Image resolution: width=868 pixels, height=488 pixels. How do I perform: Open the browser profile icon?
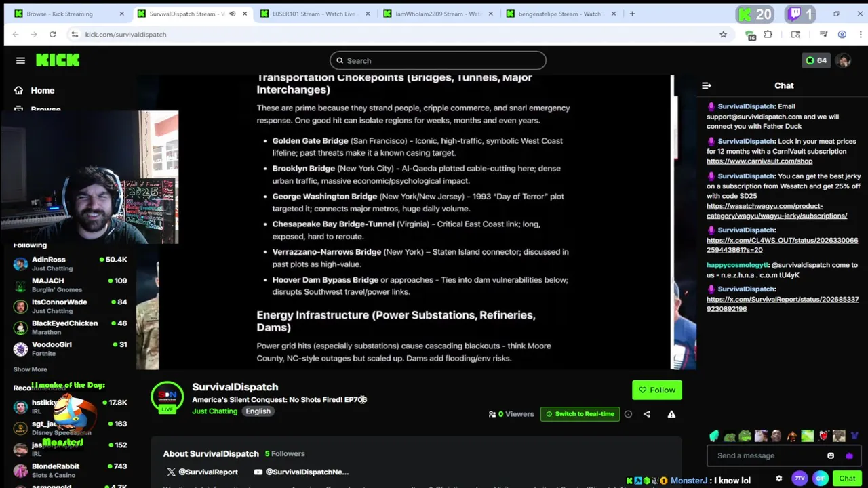(842, 34)
